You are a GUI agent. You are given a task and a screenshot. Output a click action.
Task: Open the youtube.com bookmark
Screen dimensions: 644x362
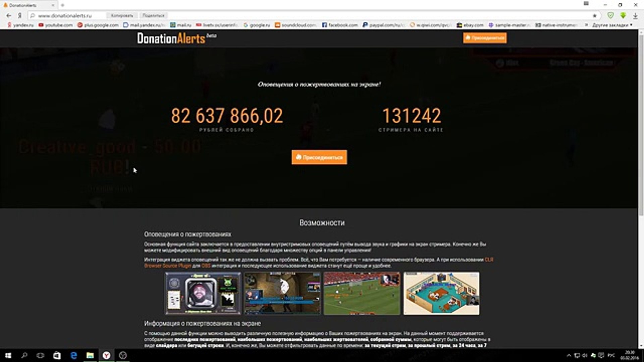click(x=55, y=25)
